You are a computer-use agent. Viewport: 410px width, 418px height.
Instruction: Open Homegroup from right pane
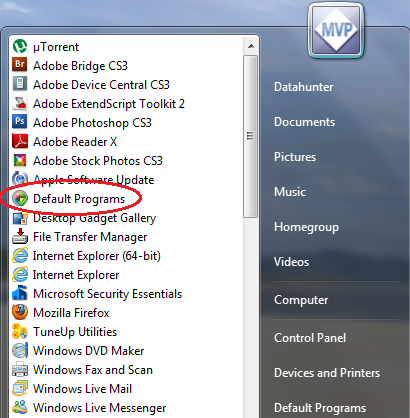pos(306,227)
